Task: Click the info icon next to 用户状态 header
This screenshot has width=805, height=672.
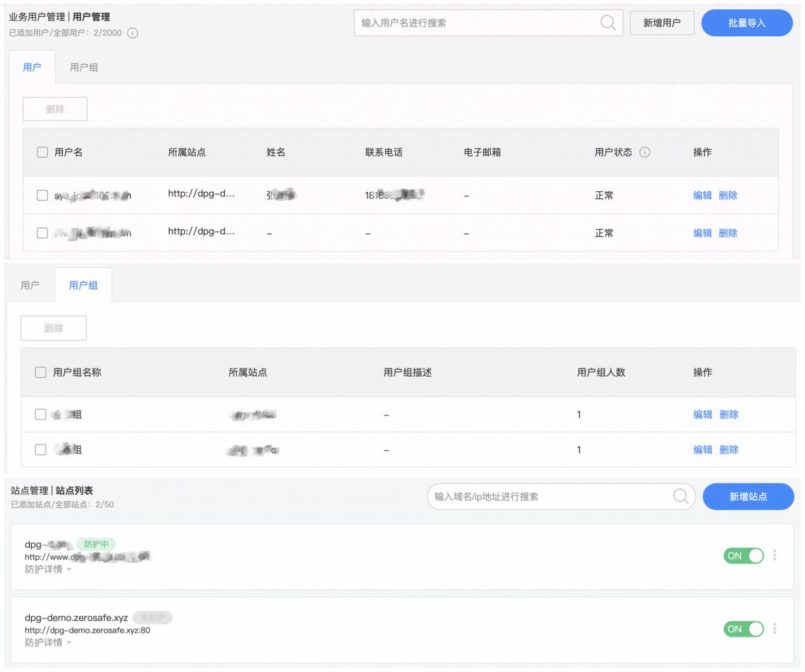Action: (645, 152)
